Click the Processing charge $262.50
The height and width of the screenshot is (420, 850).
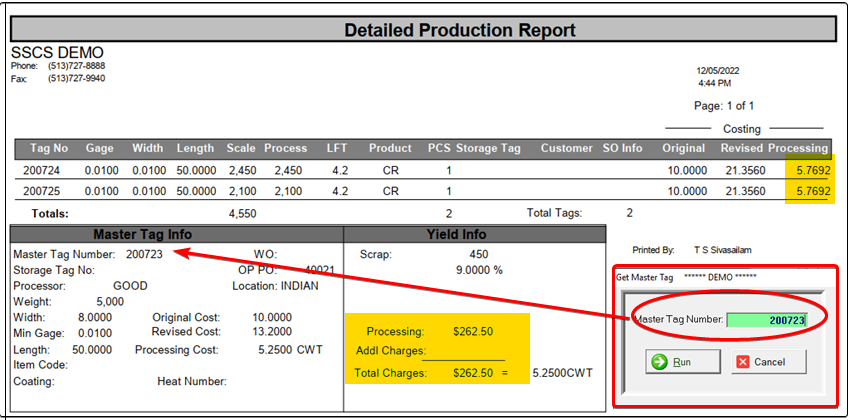click(473, 332)
